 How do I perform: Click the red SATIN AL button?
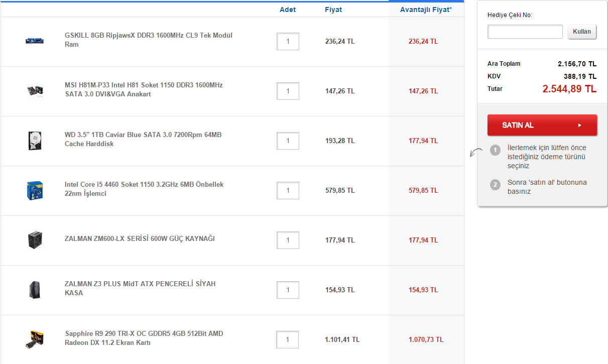542,125
